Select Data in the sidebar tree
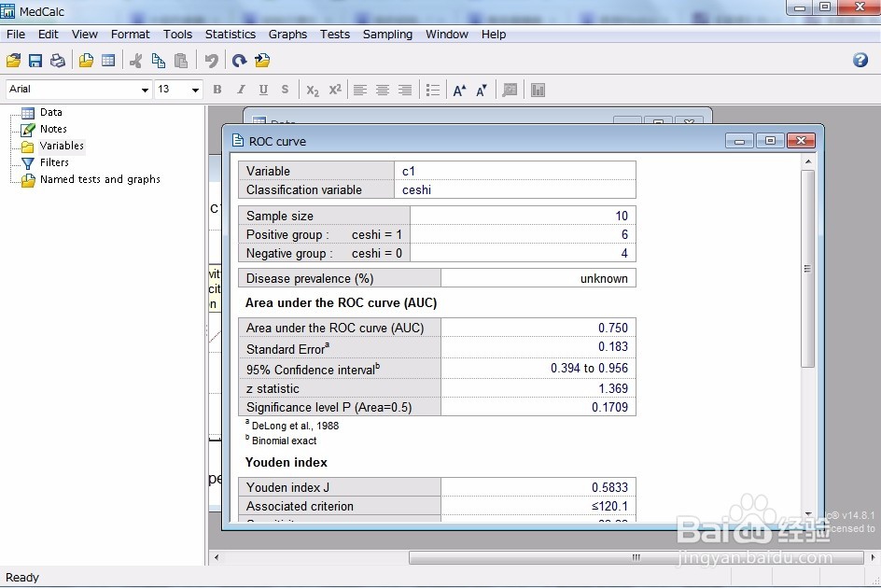 point(50,112)
